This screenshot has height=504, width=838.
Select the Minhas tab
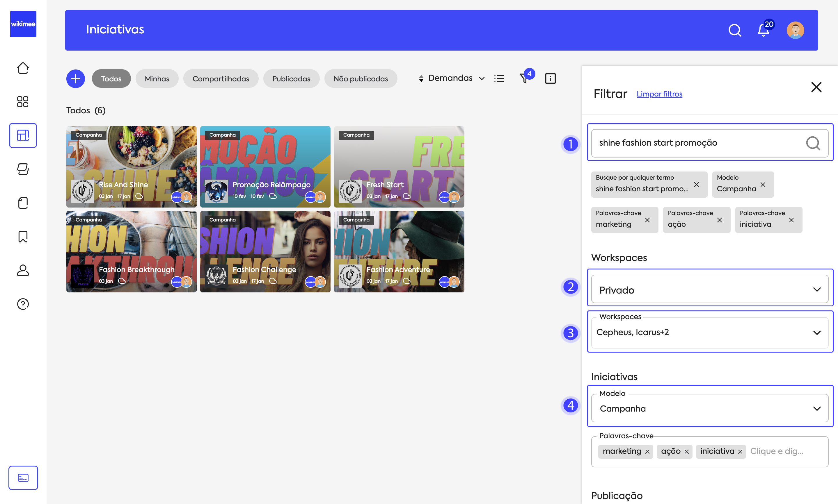157,79
